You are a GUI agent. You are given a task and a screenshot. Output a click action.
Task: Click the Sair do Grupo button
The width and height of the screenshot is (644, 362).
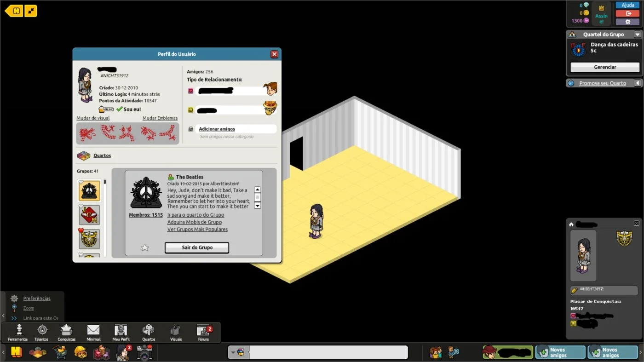point(197,247)
